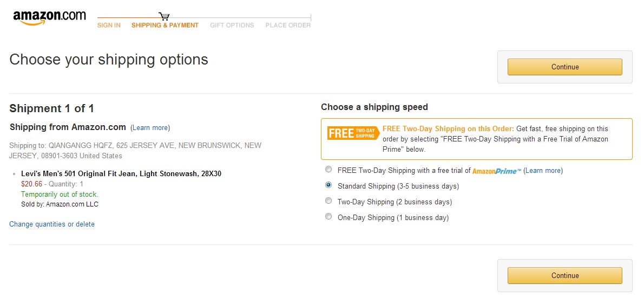Click the Levi's Men's 501 Jean title

(x=121, y=174)
